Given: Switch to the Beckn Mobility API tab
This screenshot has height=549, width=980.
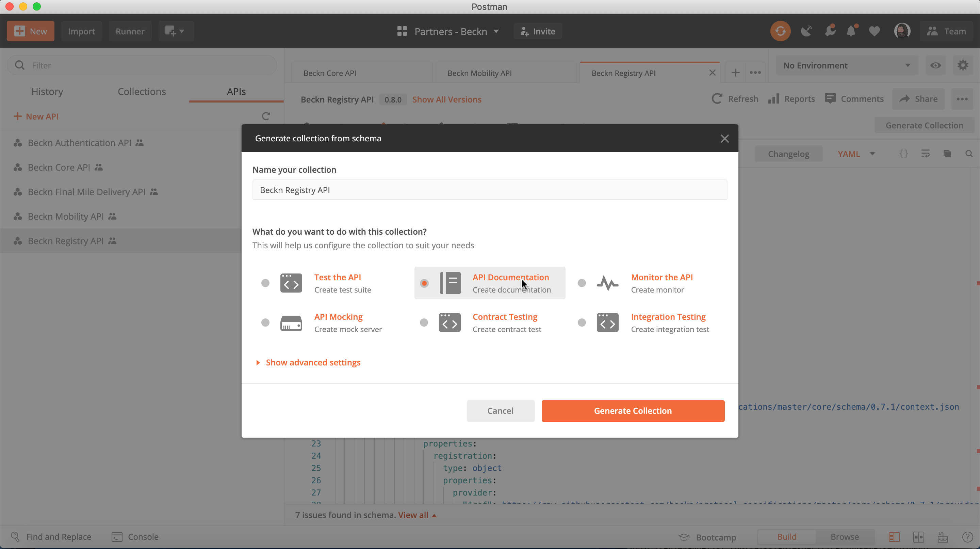Looking at the screenshot, I should tap(506, 73).
